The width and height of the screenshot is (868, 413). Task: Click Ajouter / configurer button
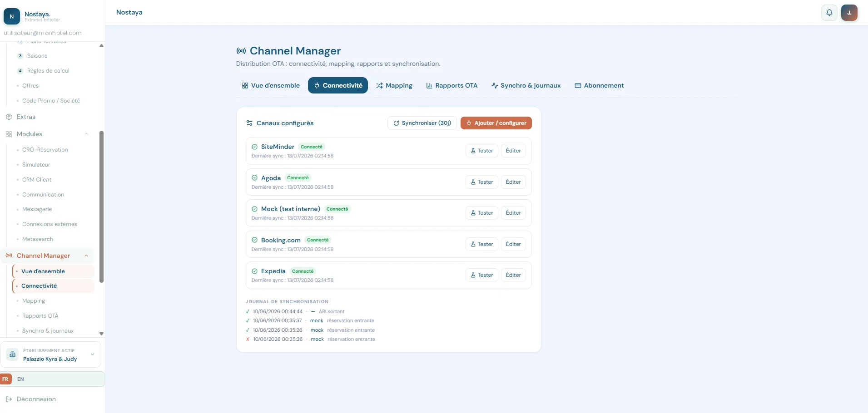(x=496, y=123)
